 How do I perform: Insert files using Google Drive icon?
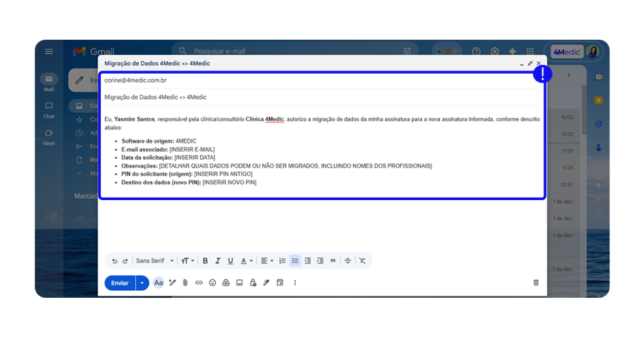226,283
